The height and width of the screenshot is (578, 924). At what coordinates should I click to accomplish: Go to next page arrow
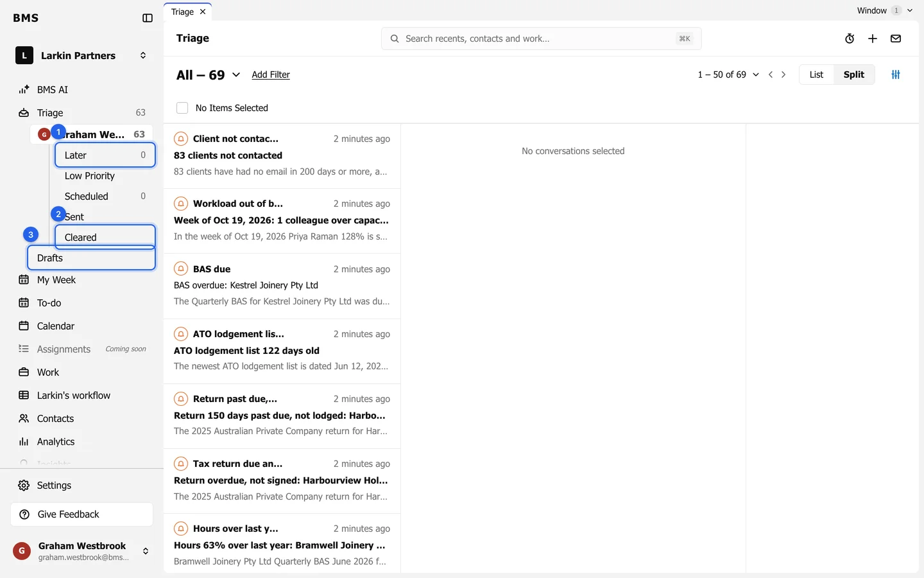[x=783, y=74]
